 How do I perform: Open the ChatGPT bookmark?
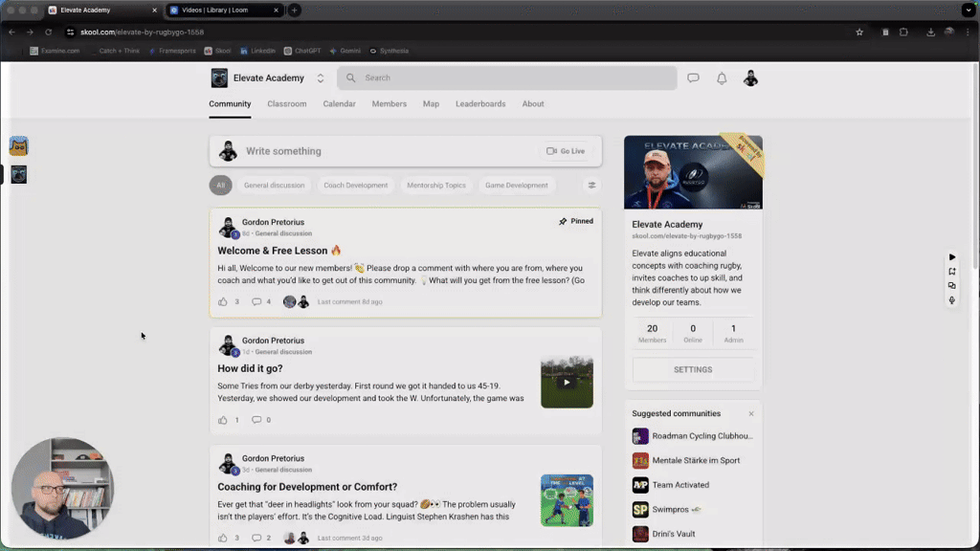(x=302, y=51)
